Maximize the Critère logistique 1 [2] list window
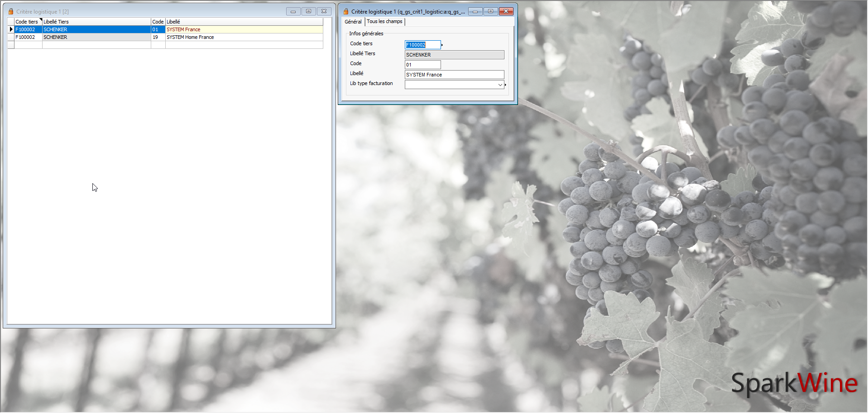The width and height of the screenshot is (868, 413). pyautogui.click(x=308, y=11)
